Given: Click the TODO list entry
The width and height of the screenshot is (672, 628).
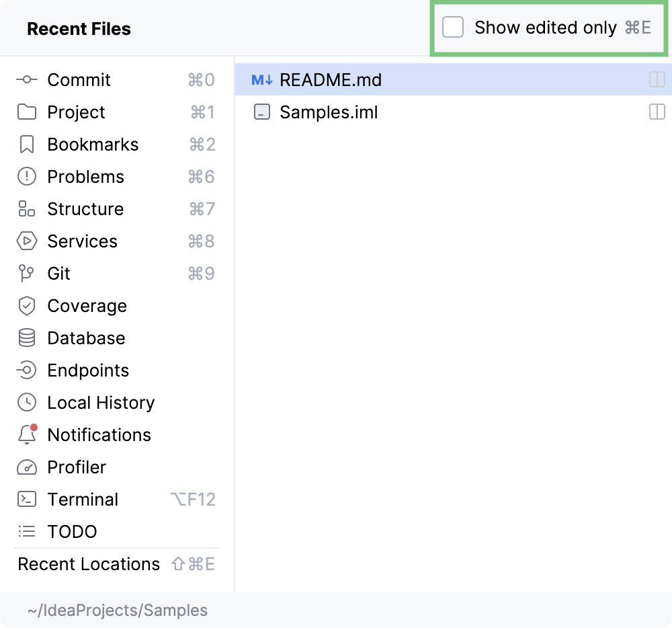Looking at the screenshot, I should [72, 532].
